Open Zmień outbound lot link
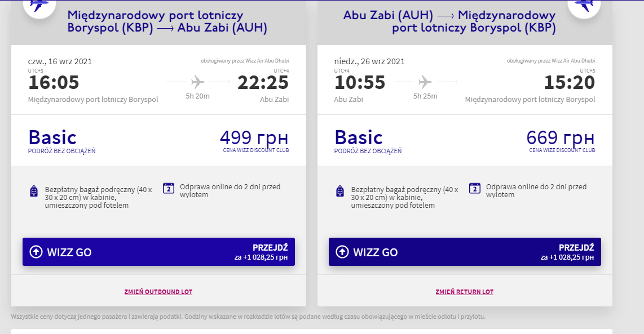 (x=158, y=292)
